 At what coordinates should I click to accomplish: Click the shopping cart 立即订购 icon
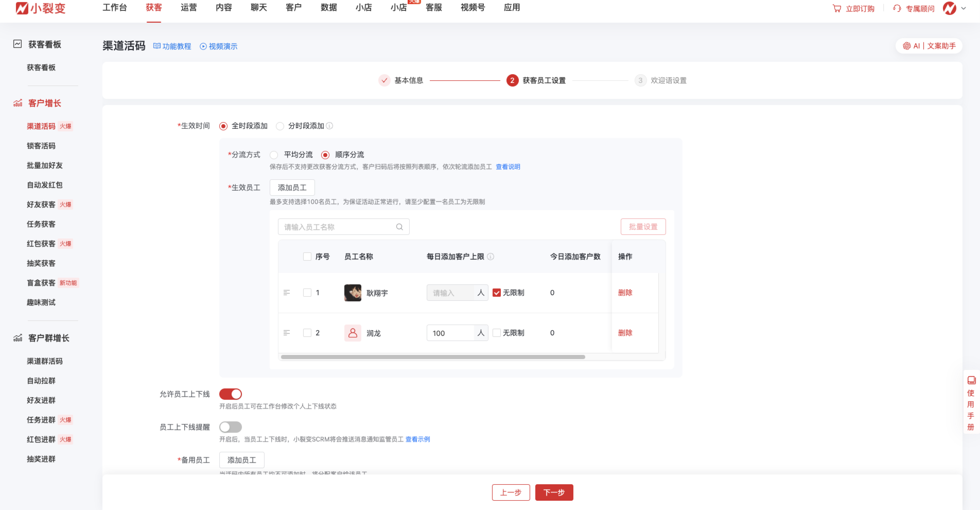click(x=837, y=9)
